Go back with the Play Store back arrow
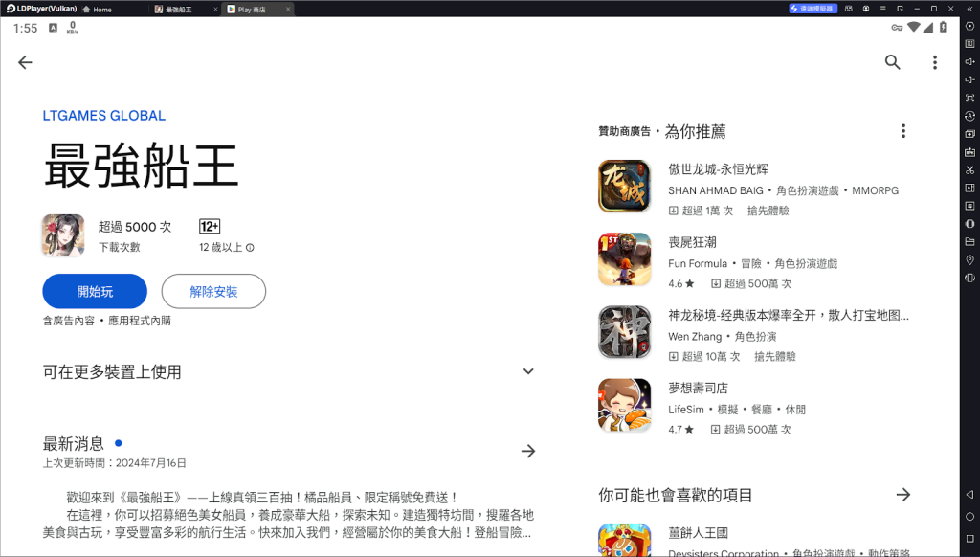 pyautogui.click(x=25, y=62)
